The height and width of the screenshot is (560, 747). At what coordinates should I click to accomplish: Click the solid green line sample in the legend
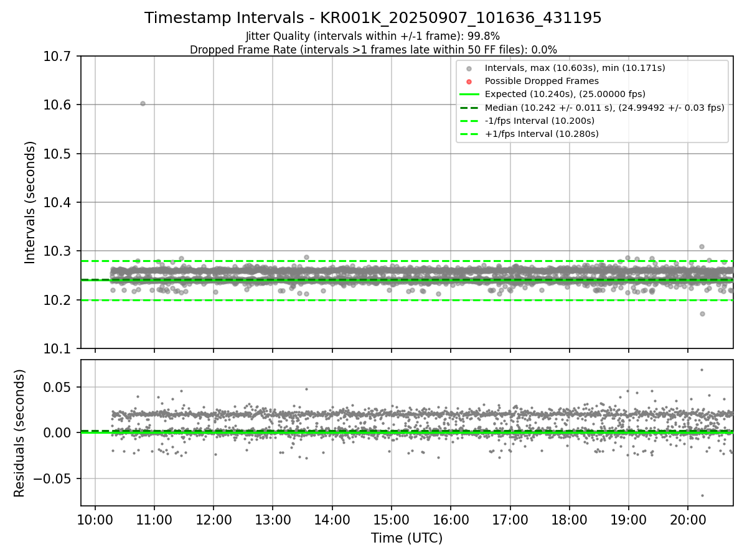tap(469, 95)
